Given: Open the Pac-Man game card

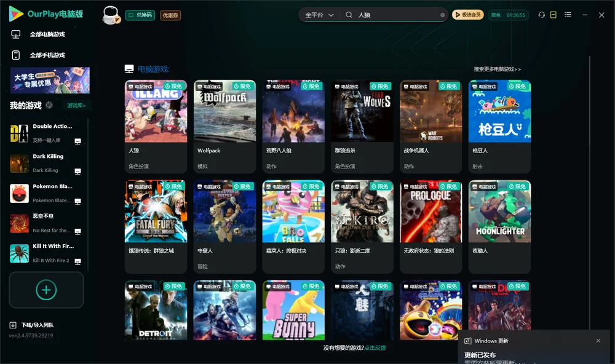Looking at the screenshot, I should 430,310.
